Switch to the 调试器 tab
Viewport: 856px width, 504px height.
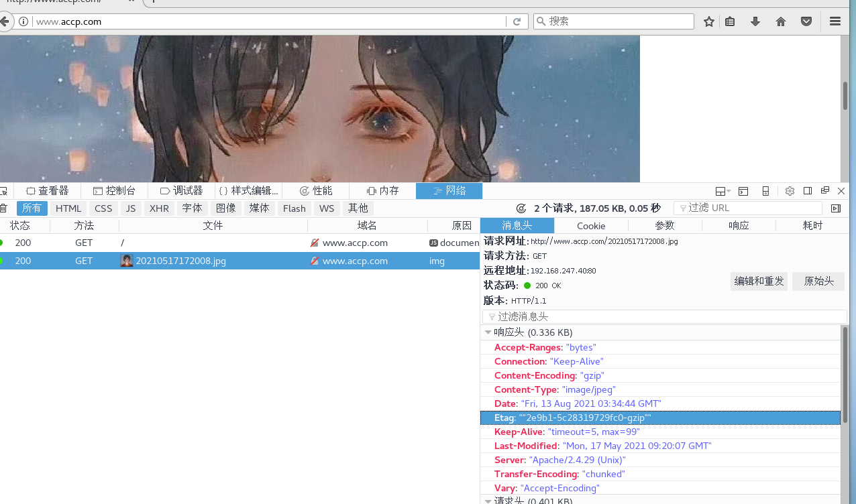click(x=181, y=191)
